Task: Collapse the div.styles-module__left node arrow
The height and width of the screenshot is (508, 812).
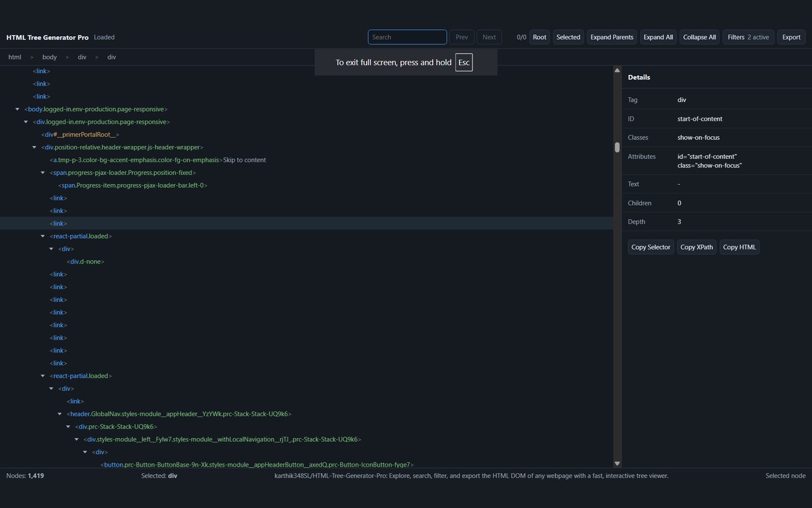Action: coord(77,439)
